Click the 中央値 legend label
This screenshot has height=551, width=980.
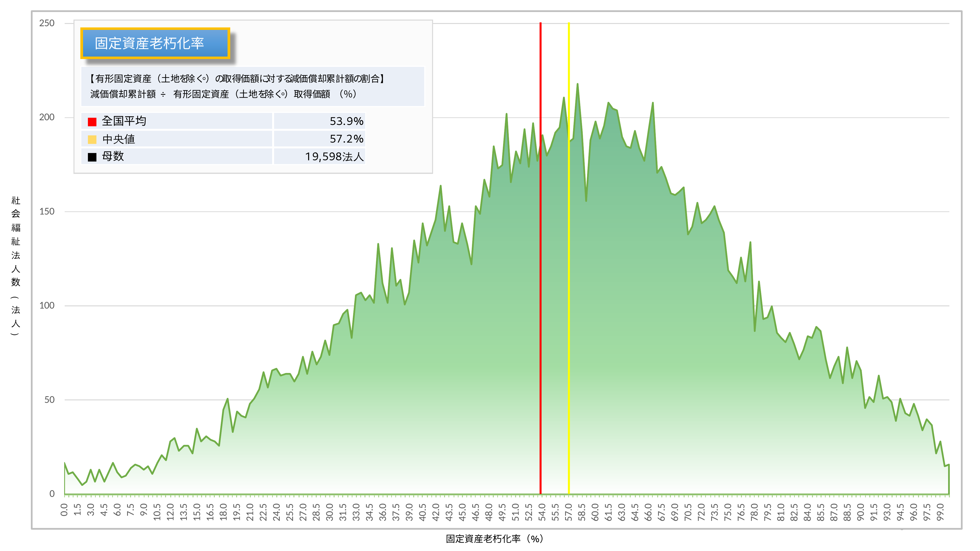point(119,139)
